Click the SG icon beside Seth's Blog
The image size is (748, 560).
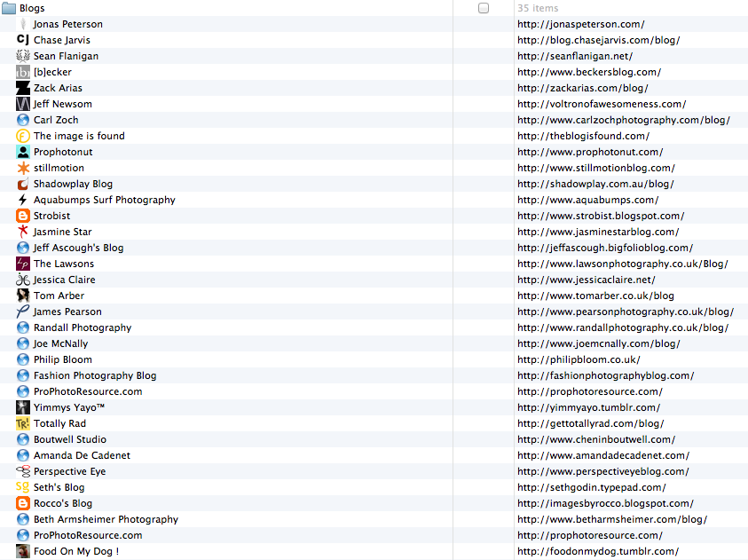click(23, 487)
